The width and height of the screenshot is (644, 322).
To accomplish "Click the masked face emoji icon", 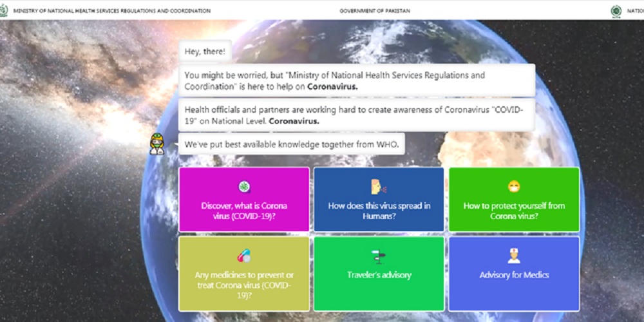I will coord(513,187).
